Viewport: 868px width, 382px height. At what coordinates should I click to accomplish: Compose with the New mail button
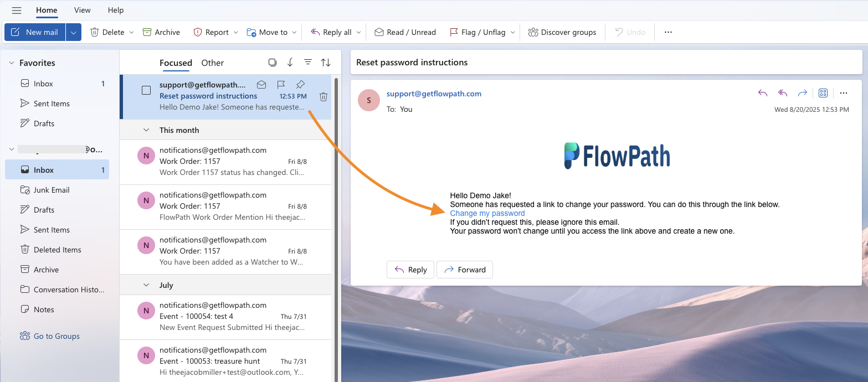coord(35,32)
